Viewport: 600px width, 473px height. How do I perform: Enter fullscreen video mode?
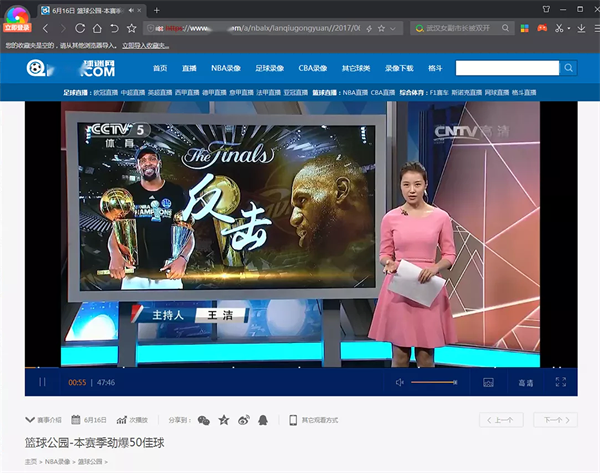pos(561,382)
